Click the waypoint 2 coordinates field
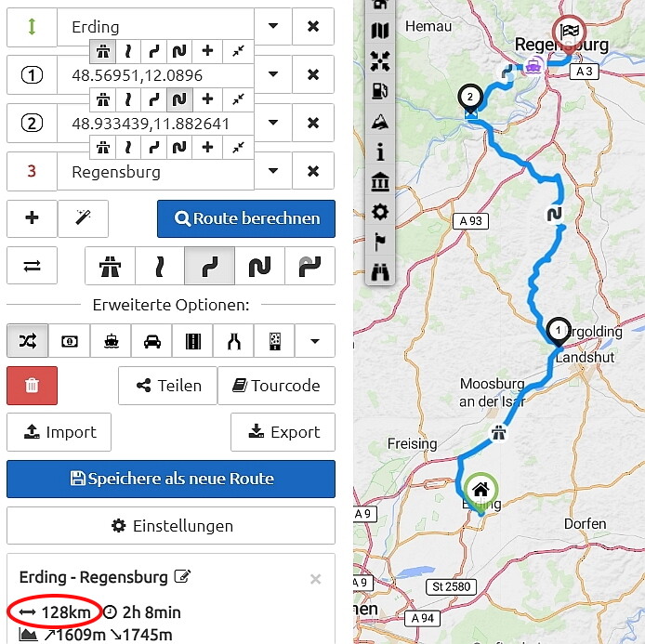The width and height of the screenshot is (645, 644). (x=155, y=124)
